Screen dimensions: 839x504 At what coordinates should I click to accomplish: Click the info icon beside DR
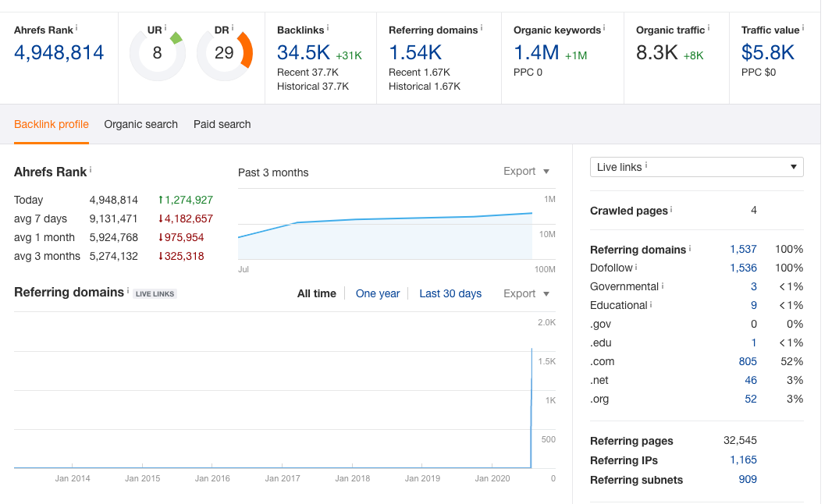point(233,27)
